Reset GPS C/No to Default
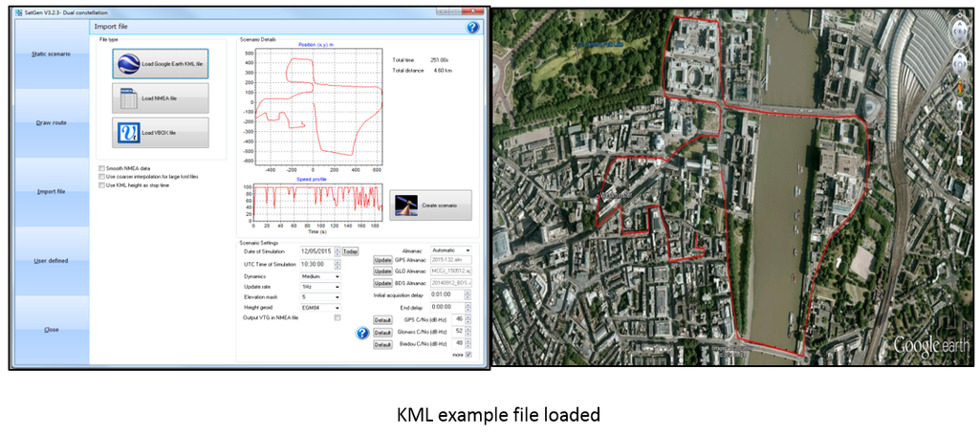The image size is (980, 434). click(x=382, y=320)
